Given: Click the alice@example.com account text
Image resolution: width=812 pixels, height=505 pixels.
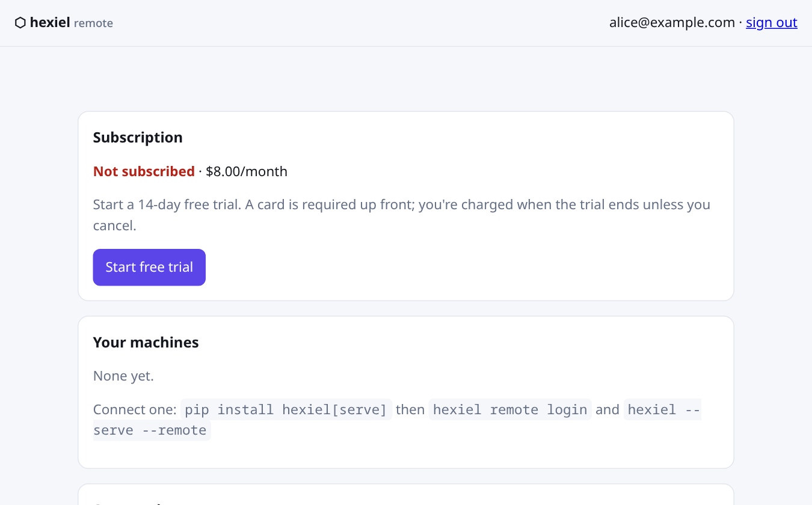Looking at the screenshot, I should [x=672, y=23].
